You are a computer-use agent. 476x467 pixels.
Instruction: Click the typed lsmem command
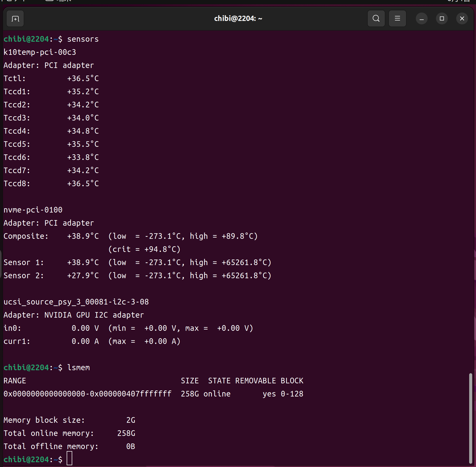[79, 368]
